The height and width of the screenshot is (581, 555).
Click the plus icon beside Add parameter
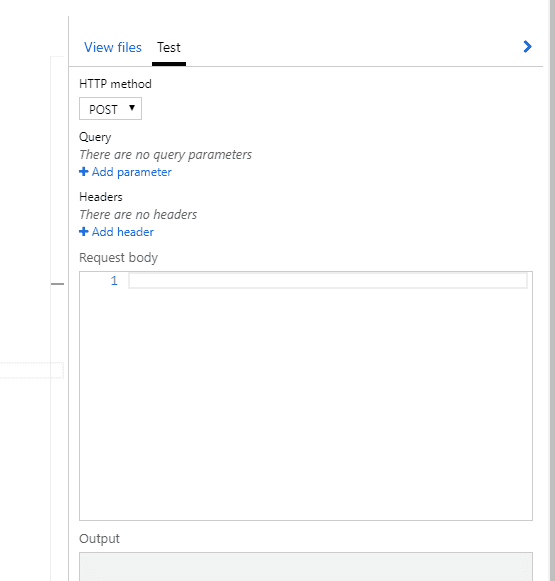point(84,172)
